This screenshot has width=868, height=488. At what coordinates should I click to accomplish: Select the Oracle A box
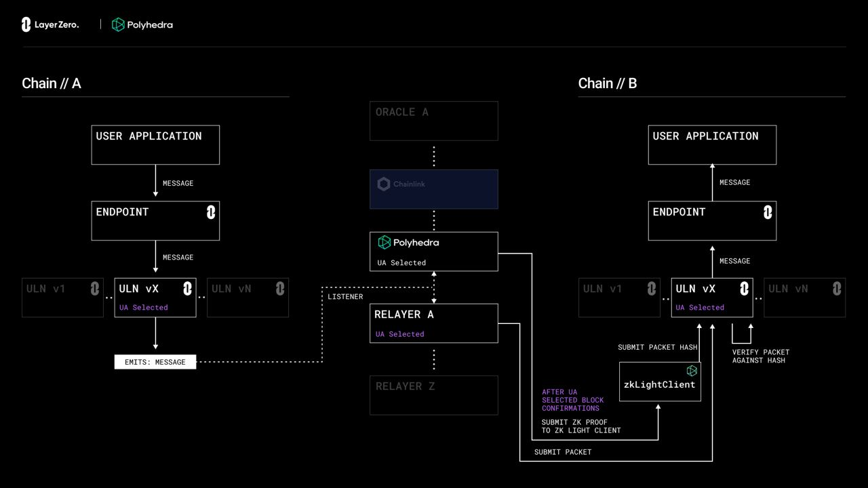[434, 121]
